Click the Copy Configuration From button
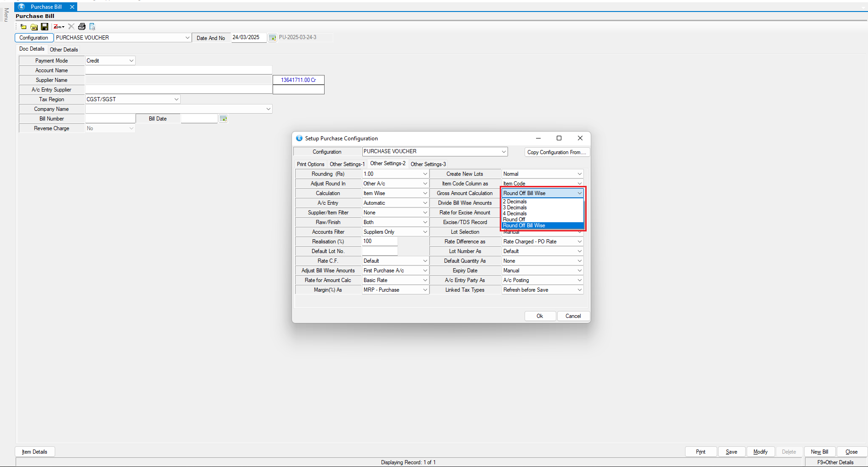 556,152
